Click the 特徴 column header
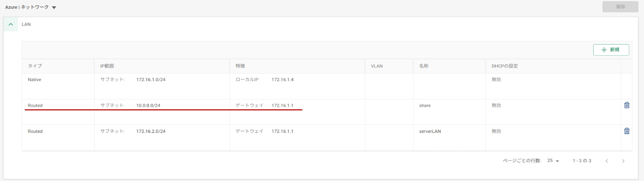Screen dimensions: 644x181 240,66
